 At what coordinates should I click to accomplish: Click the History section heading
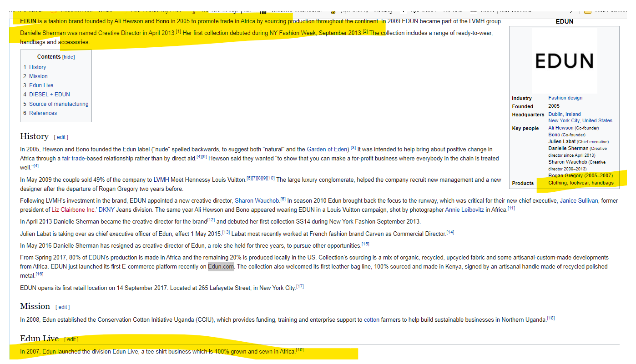coord(34,136)
